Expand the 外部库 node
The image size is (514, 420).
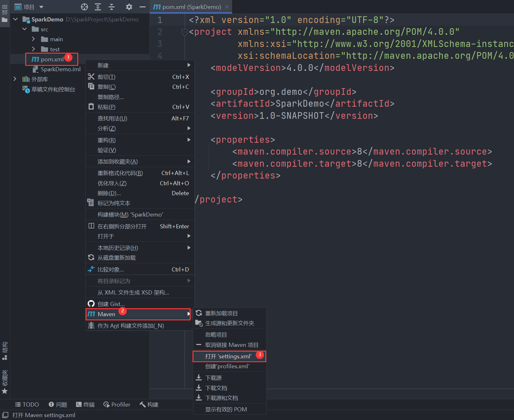(x=15, y=79)
